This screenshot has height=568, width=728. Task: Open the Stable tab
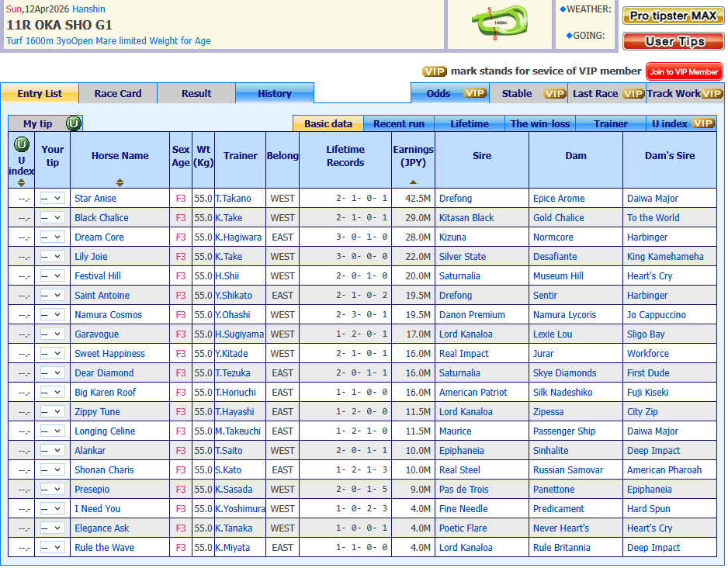click(529, 93)
